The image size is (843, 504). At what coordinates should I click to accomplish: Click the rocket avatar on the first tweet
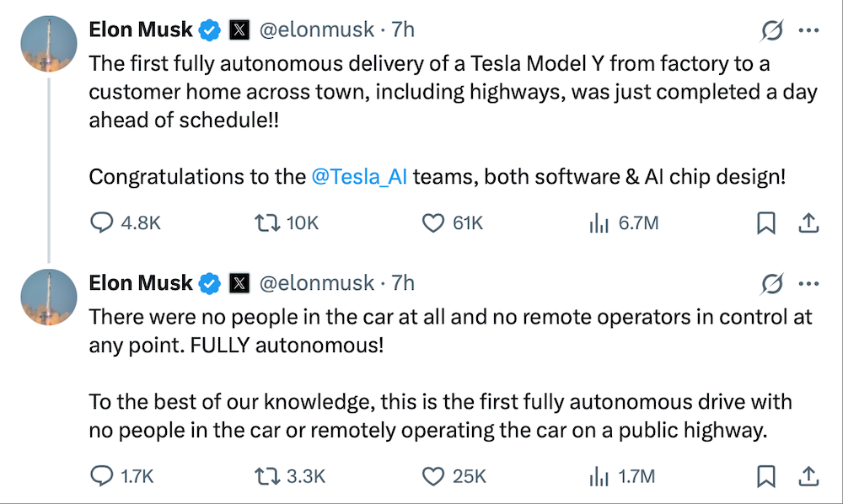(49, 44)
